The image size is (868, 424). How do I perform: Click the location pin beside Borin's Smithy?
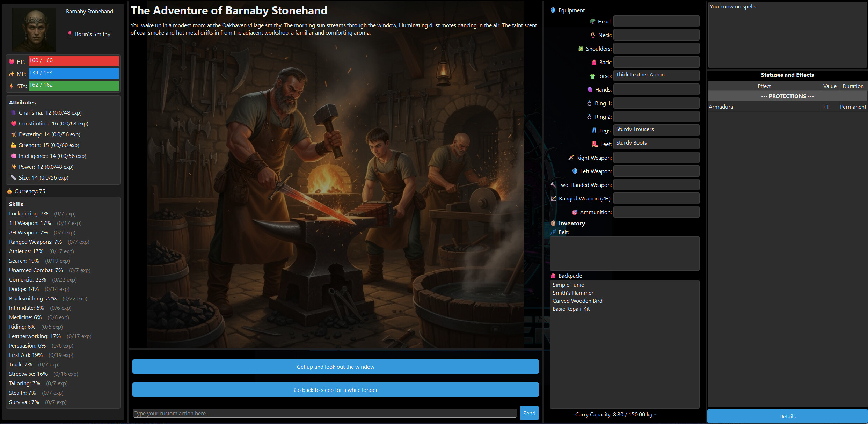pyautogui.click(x=70, y=34)
